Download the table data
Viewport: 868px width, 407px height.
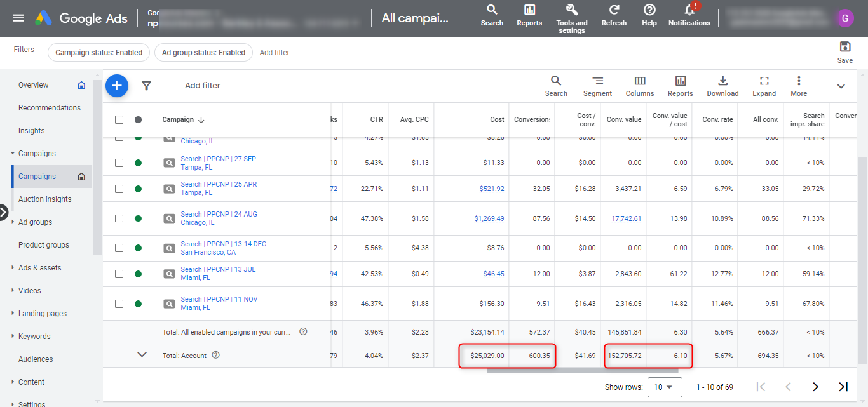click(722, 86)
